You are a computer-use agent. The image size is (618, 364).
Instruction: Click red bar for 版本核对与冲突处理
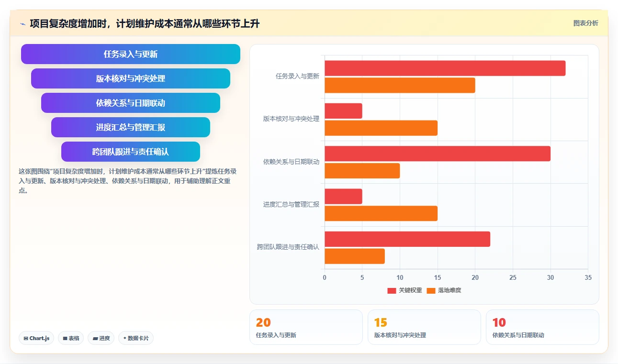point(343,111)
